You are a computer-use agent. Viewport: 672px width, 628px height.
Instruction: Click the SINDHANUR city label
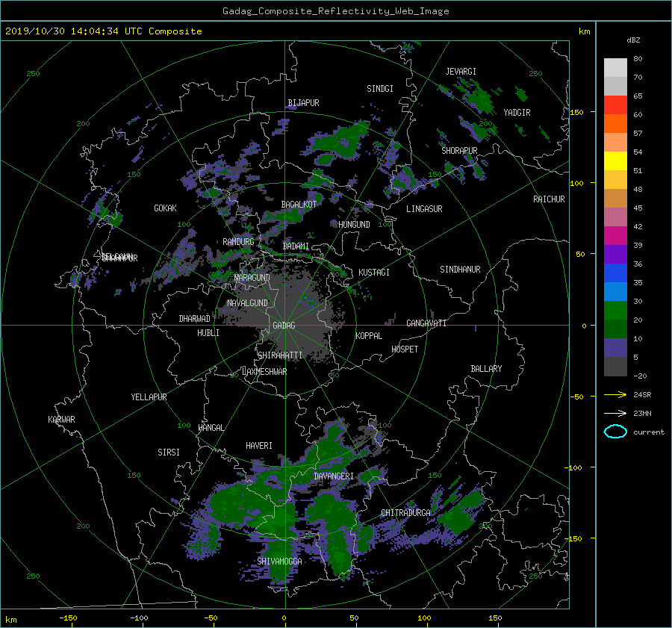[460, 270]
